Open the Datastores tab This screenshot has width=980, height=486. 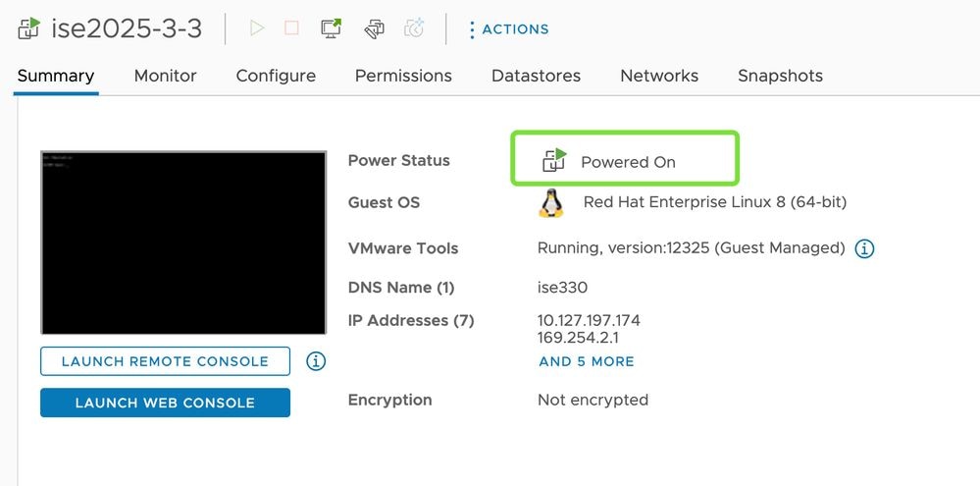(x=536, y=76)
